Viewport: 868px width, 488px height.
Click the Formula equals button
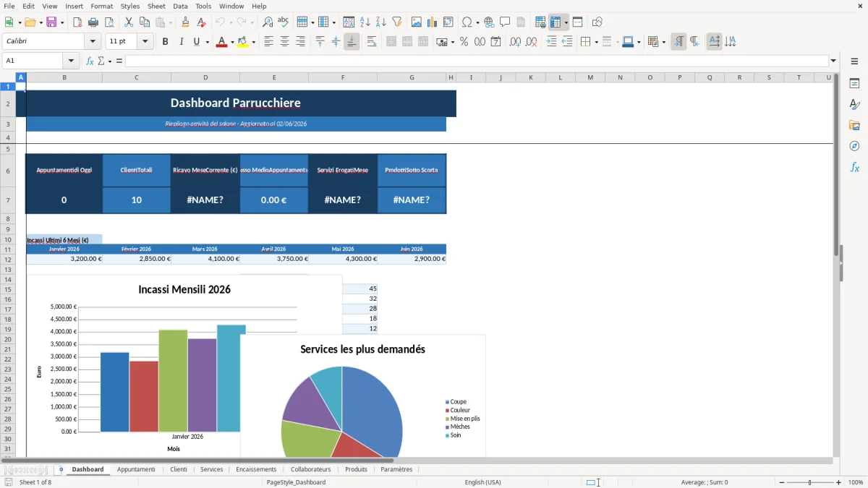click(x=119, y=61)
